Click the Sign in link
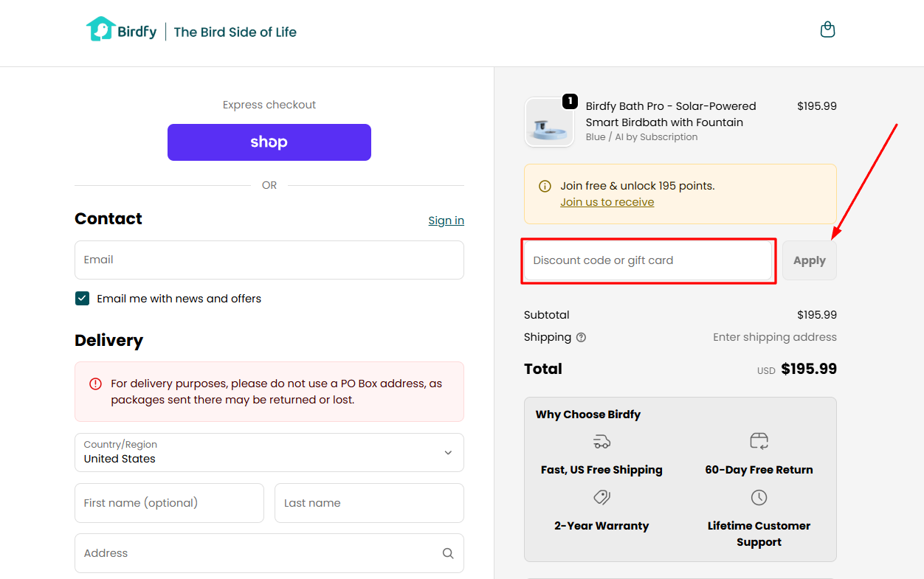 (x=446, y=221)
